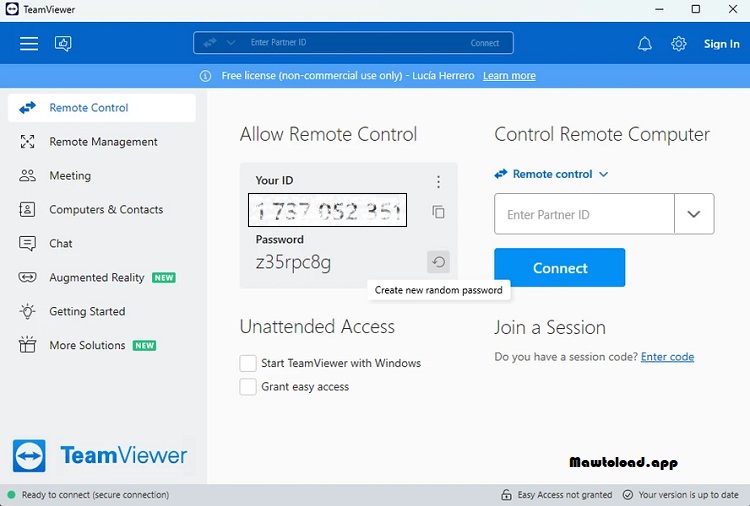Click Connect in the top bar
Viewport: 750px width, 506px height.
[x=485, y=43]
